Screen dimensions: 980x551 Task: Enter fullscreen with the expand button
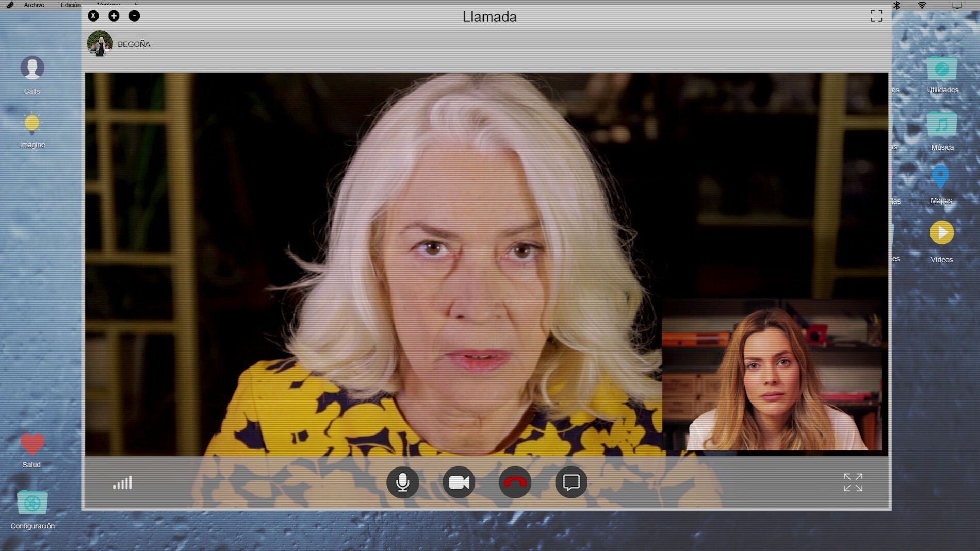[x=853, y=483]
